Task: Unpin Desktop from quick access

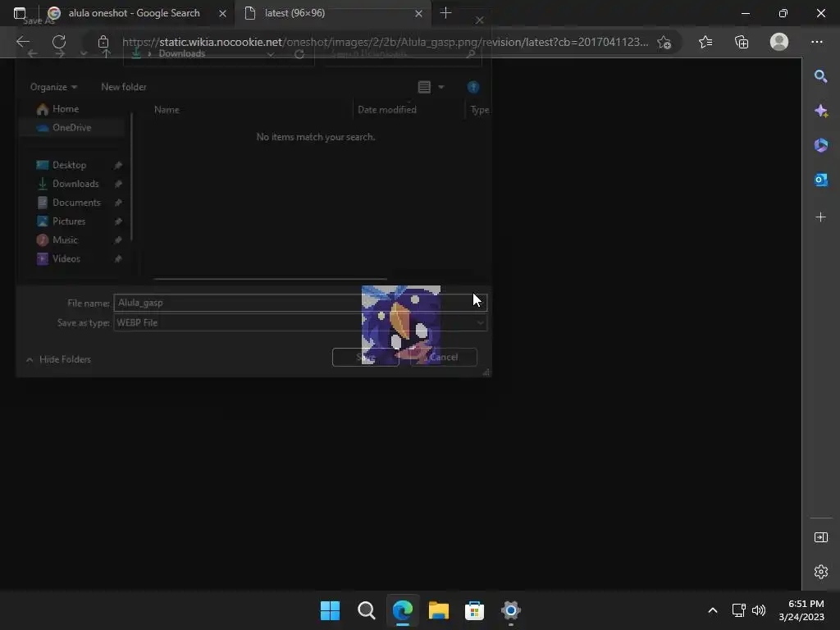Action: pyautogui.click(x=118, y=165)
